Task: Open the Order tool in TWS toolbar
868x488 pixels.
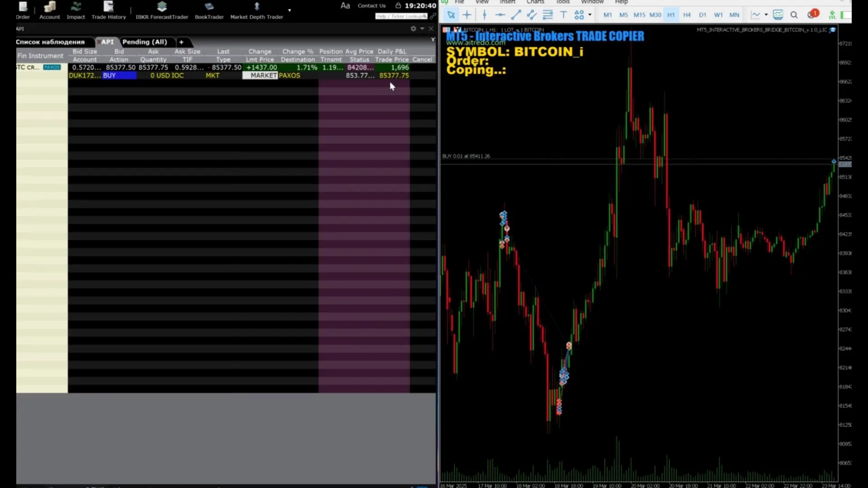Action: pos(23,10)
